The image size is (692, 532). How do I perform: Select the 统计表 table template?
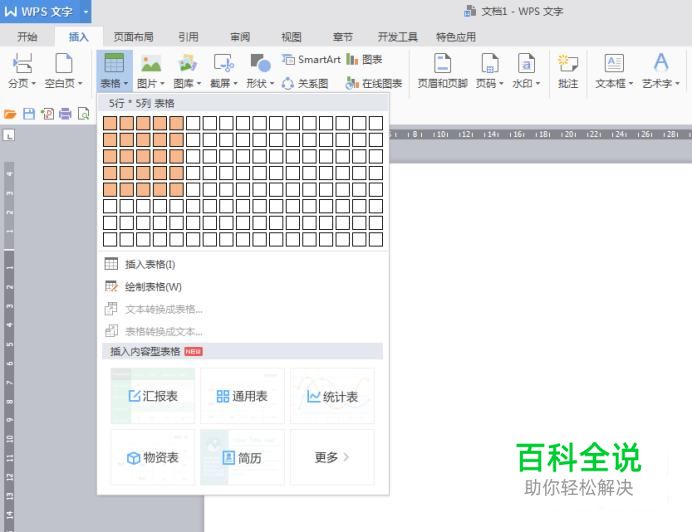(x=332, y=396)
